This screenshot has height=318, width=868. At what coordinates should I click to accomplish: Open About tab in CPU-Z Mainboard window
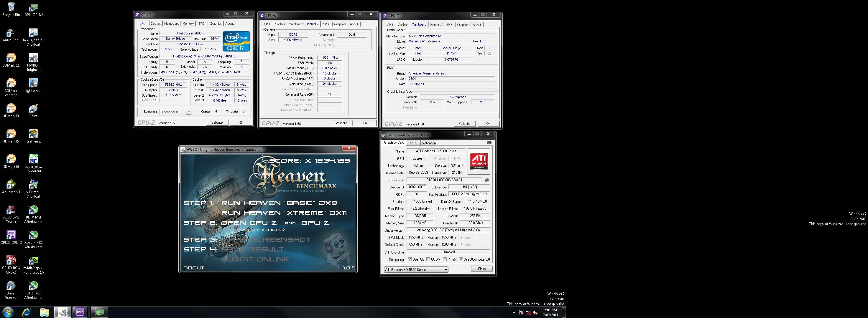(x=477, y=25)
